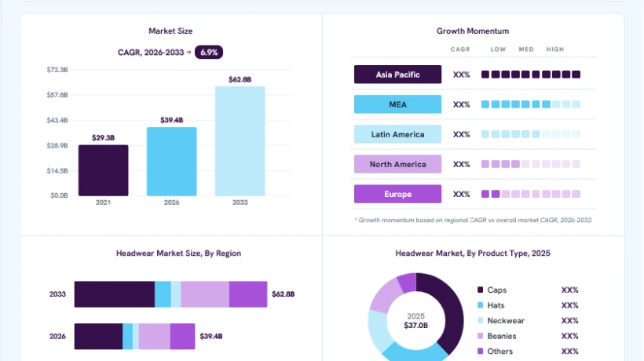Click the Latin America momentum indicator bar
644x361 pixels.
point(531,134)
